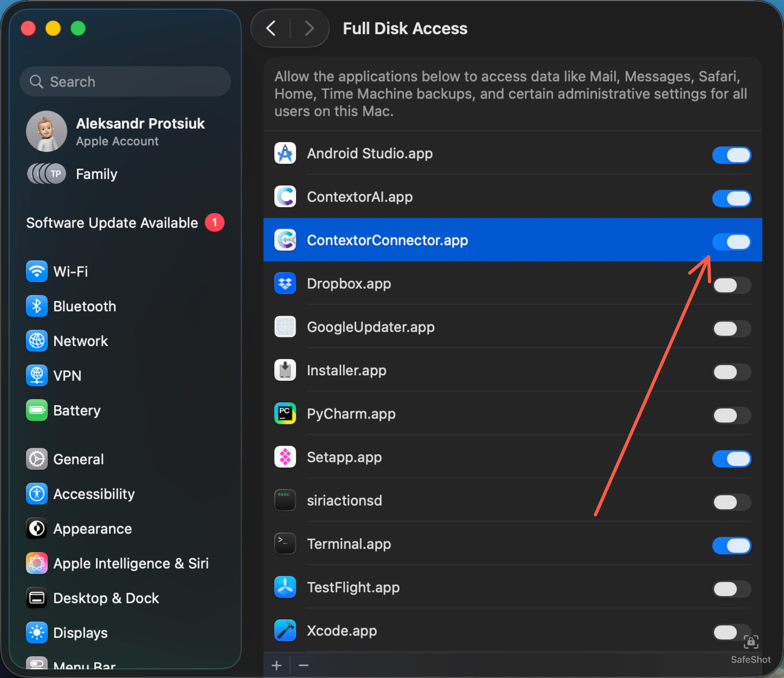The image size is (784, 678).
Task: Enable the PyCharm.app toggle
Action: (x=732, y=415)
